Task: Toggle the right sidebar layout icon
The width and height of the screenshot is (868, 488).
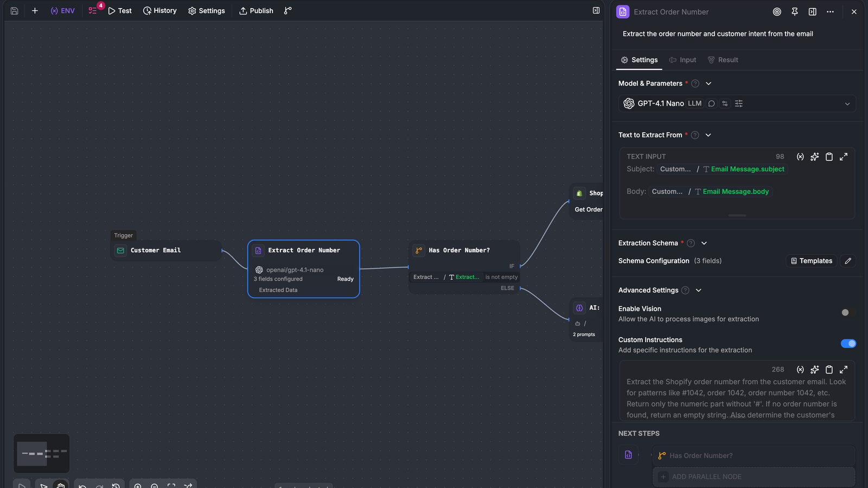Action: coord(596,10)
